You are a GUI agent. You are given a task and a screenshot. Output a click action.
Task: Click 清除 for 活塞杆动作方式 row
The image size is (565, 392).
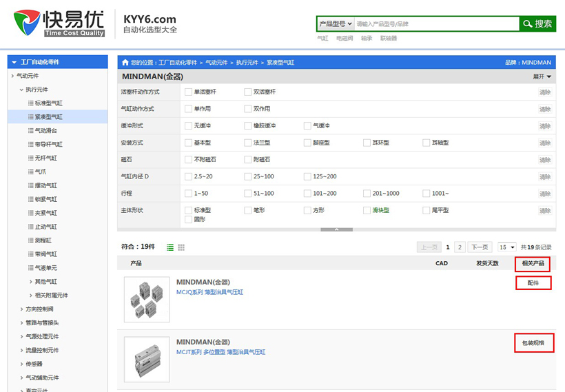pyautogui.click(x=545, y=92)
